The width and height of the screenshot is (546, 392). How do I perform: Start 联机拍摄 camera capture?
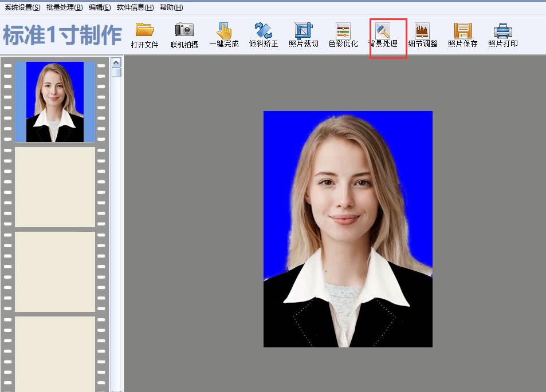[184, 33]
